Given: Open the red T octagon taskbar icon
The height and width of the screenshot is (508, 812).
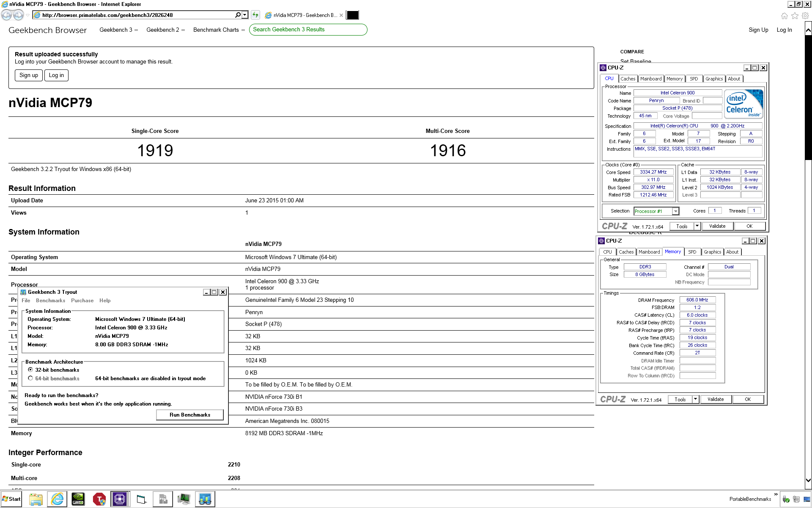Looking at the screenshot, I should [x=99, y=499].
